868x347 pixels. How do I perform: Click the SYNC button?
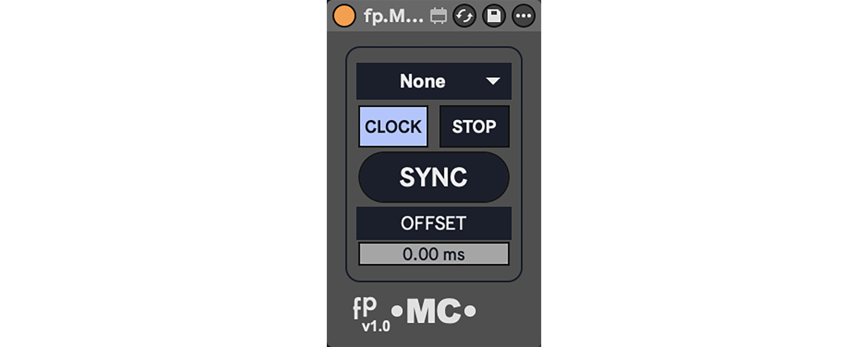[x=434, y=177]
